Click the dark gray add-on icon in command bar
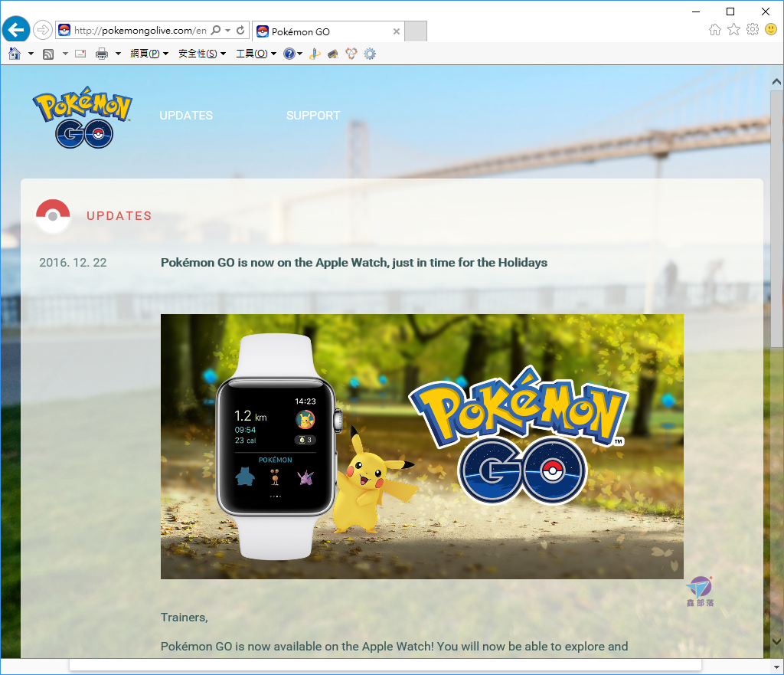This screenshot has width=784, height=675. (x=332, y=54)
